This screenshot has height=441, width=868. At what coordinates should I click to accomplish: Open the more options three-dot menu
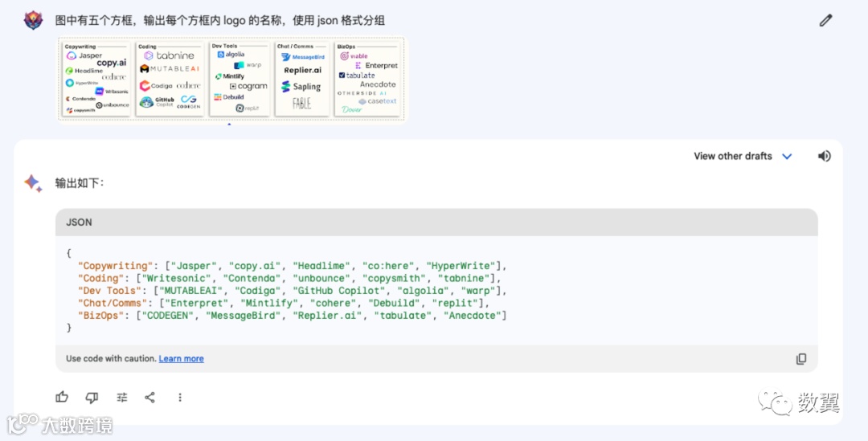pos(180,398)
